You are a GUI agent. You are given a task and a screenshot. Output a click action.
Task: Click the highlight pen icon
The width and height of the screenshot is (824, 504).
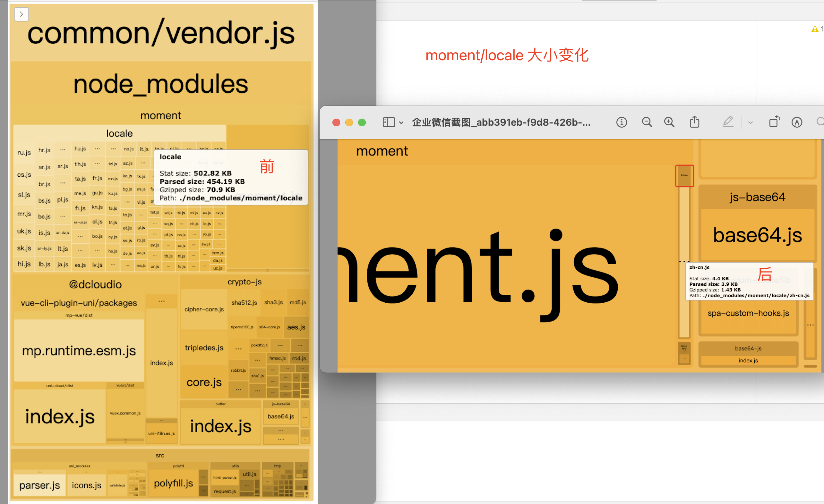pyautogui.click(x=728, y=122)
